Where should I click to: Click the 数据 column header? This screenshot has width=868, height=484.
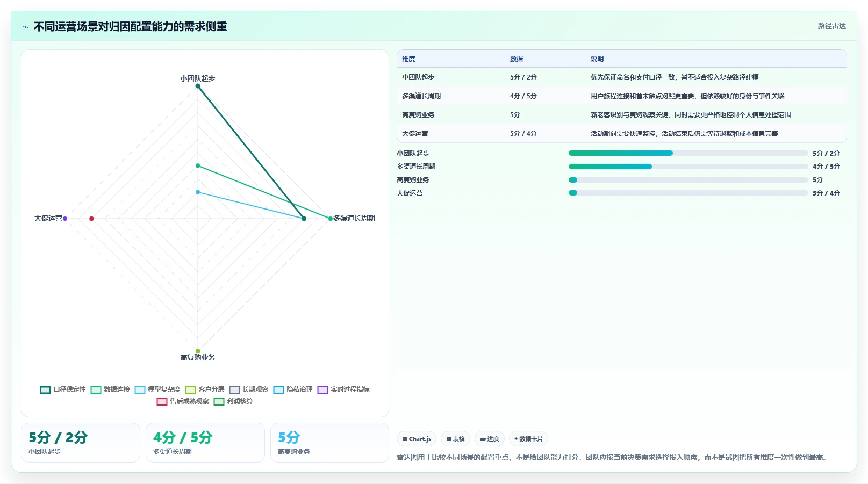pos(517,59)
